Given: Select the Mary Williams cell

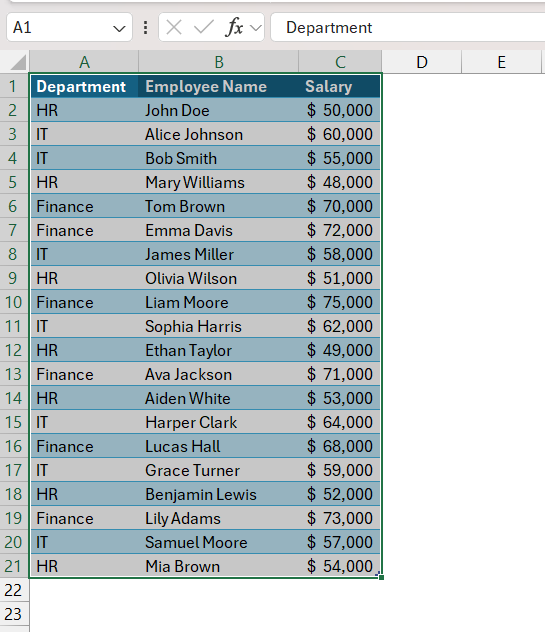Looking at the screenshot, I should [218, 182].
